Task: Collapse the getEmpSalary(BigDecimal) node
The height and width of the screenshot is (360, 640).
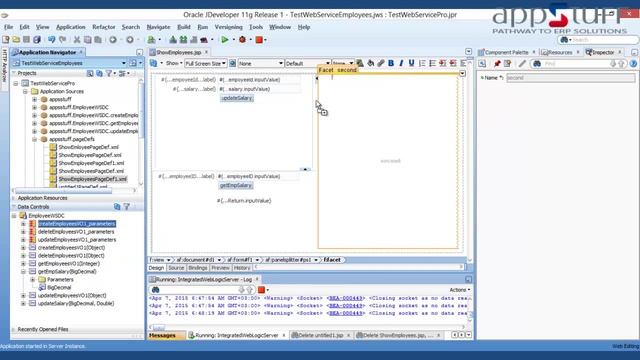Action: click(x=23, y=271)
